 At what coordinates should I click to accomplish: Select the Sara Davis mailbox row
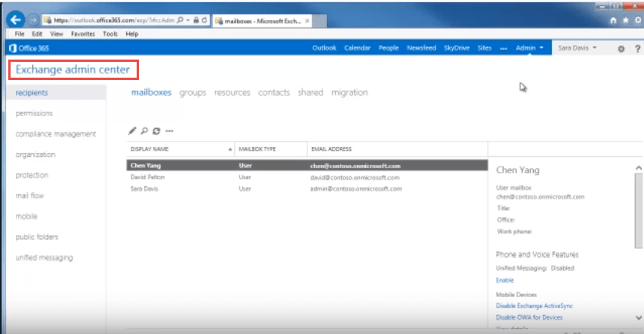tap(307, 188)
